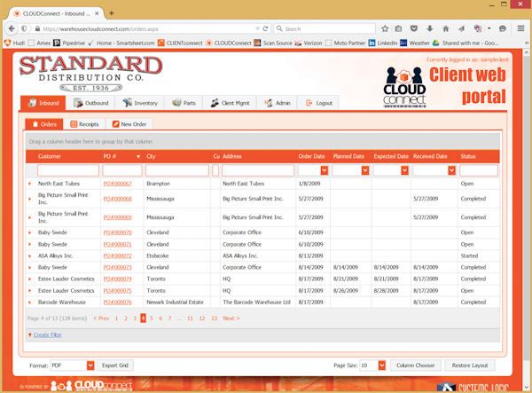Go to the Prev page link
Image resolution: width=532 pixels, height=393 pixels.
click(101, 318)
